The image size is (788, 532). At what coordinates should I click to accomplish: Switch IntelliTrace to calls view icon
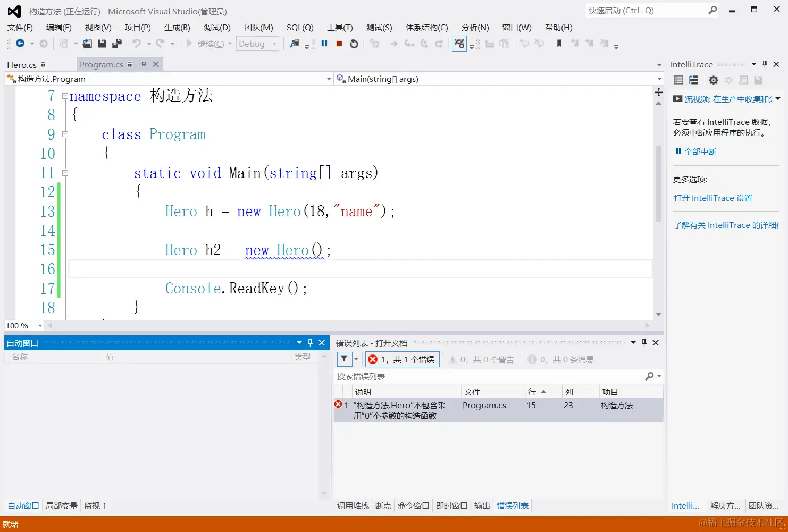[x=693, y=80]
